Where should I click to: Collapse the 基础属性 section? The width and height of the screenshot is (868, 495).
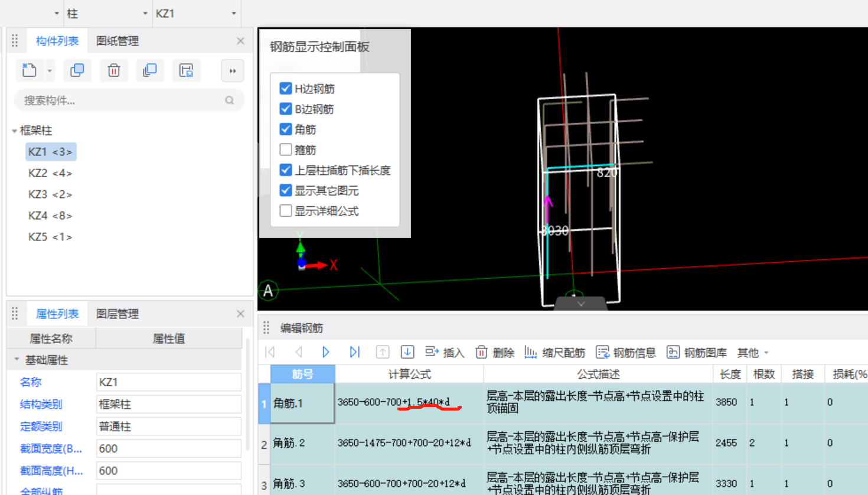17,359
